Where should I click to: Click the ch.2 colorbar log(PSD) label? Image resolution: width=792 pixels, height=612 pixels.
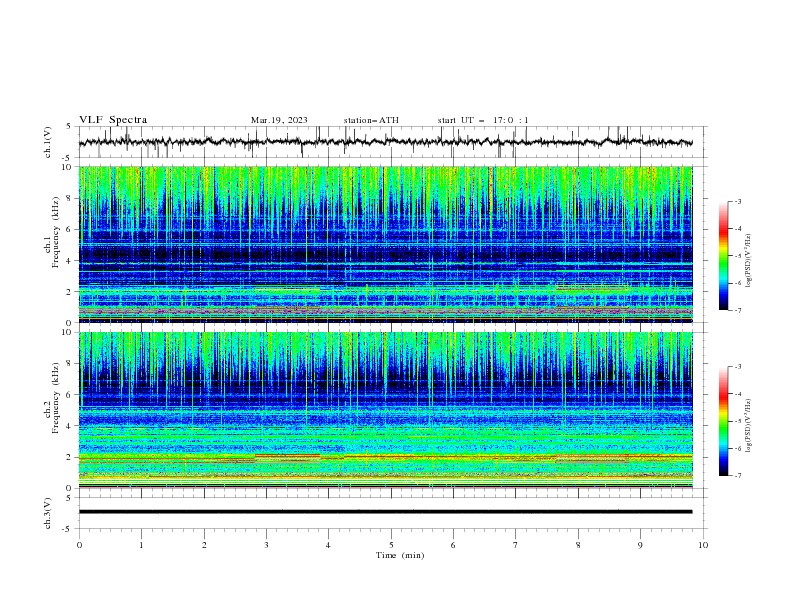click(749, 425)
